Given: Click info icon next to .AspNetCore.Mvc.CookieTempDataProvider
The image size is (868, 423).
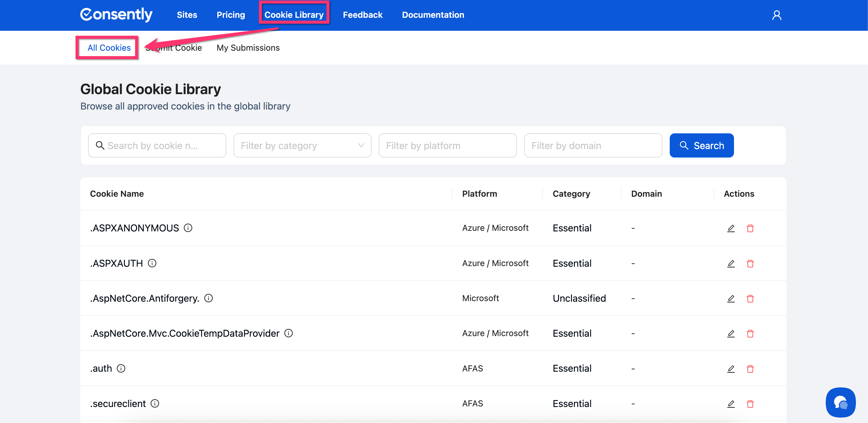Looking at the screenshot, I should click(x=289, y=333).
